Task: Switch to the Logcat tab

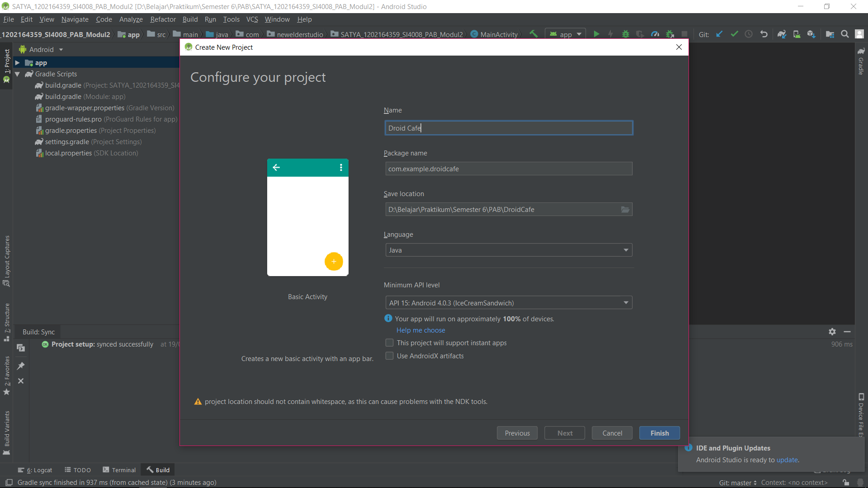Action: [35, 470]
